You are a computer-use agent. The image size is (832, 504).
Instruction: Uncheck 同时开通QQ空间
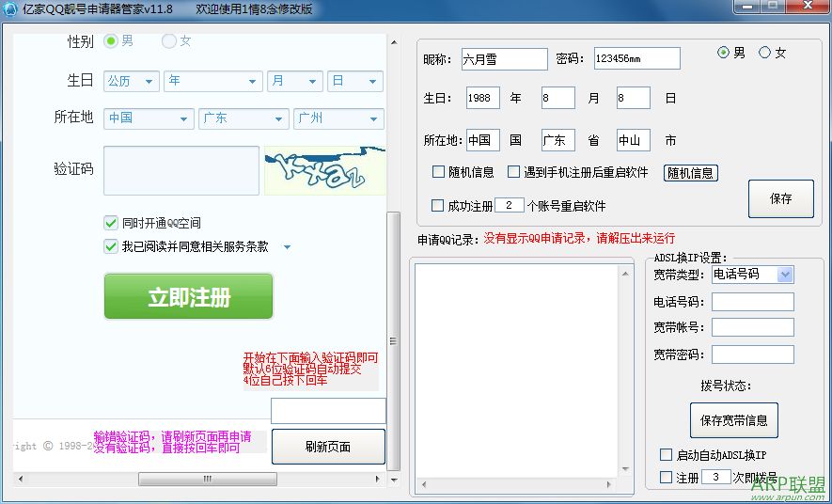pos(111,223)
